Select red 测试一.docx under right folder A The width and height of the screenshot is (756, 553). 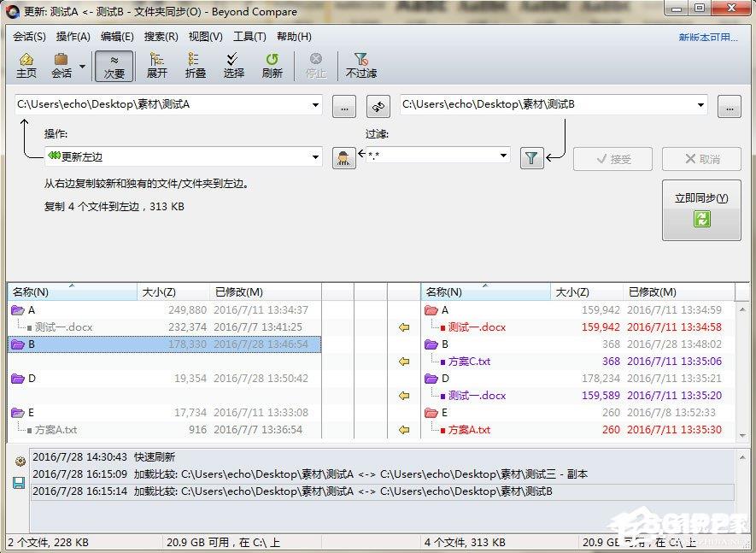pos(578,327)
